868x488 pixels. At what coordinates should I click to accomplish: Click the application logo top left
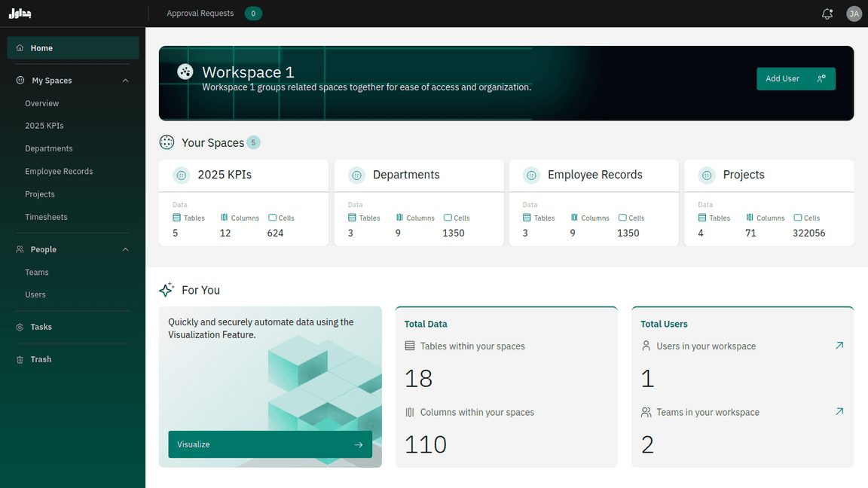click(20, 13)
